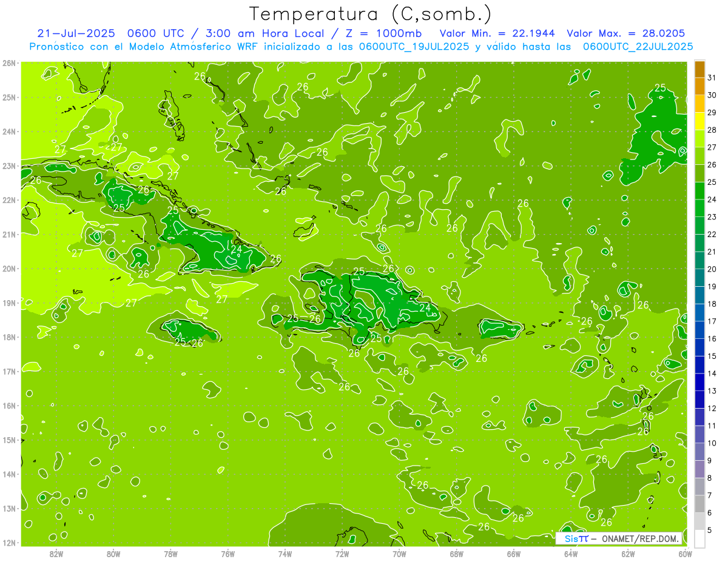The image size is (728, 562).
Task: Pick the gray legend band between 6 and 7
Action: click(x=699, y=504)
